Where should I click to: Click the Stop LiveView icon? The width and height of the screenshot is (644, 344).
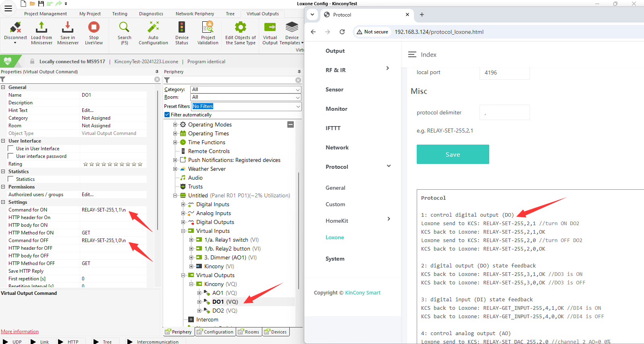tap(93, 28)
